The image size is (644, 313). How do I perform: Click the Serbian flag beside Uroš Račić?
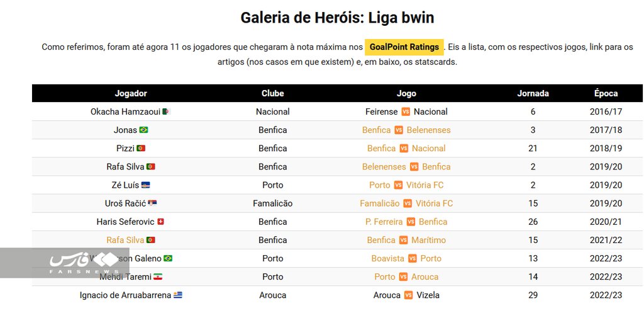(x=153, y=203)
